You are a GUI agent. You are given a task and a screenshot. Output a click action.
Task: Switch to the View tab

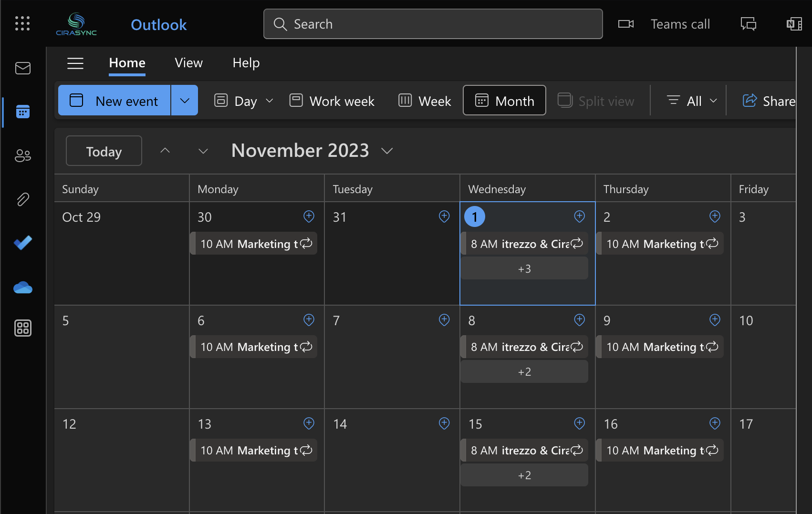click(x=188, y=62)
